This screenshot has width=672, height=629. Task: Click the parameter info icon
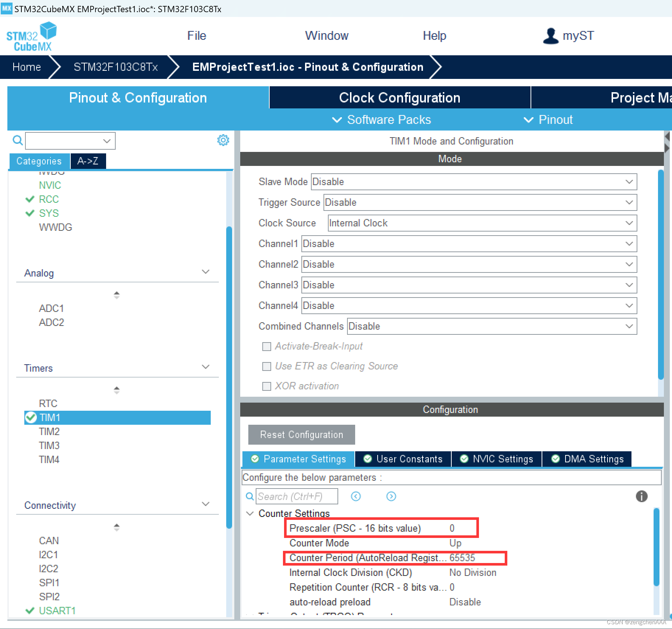click(x=641, y=496)
